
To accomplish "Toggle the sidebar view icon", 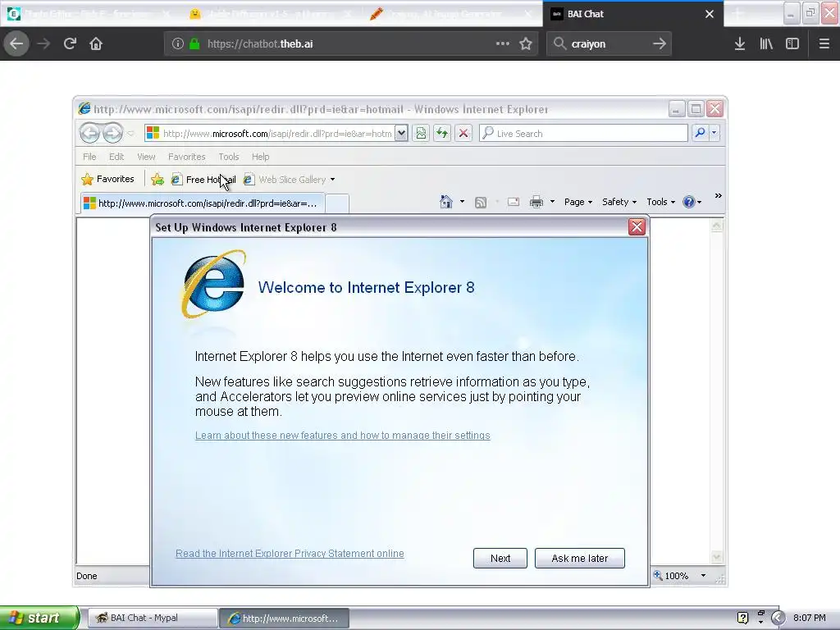I will (792, 44).
